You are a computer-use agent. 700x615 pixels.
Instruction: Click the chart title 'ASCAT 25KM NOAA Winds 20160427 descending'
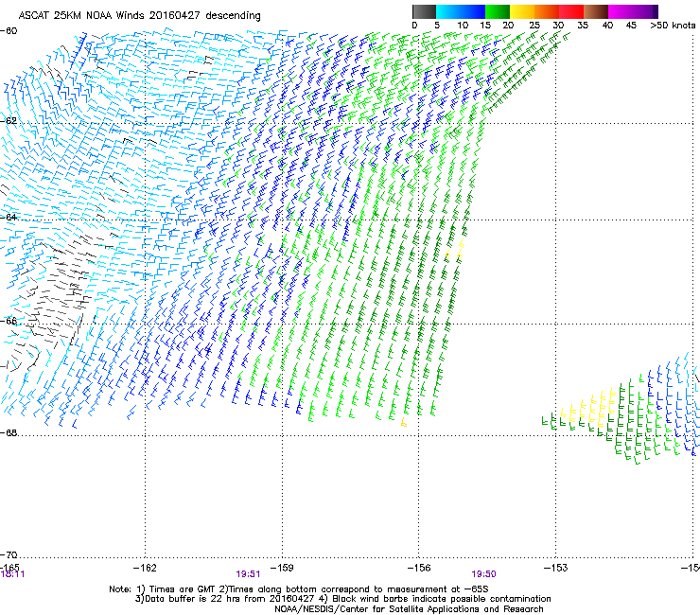coord(139,15)
